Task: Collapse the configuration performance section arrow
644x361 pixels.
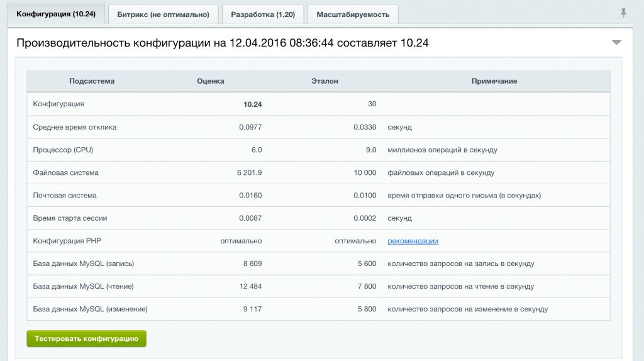Action: click(x=616, y=43)
